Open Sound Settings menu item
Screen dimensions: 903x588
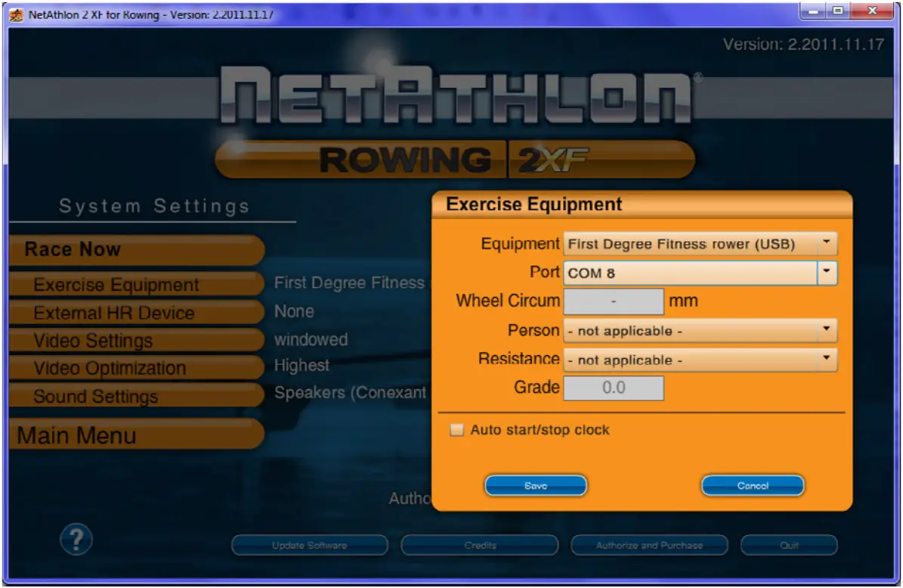click(x=137, y=396)
